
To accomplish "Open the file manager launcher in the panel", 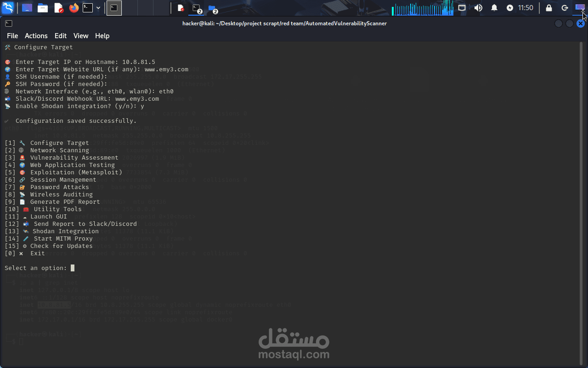I will (x=43, y=8).
